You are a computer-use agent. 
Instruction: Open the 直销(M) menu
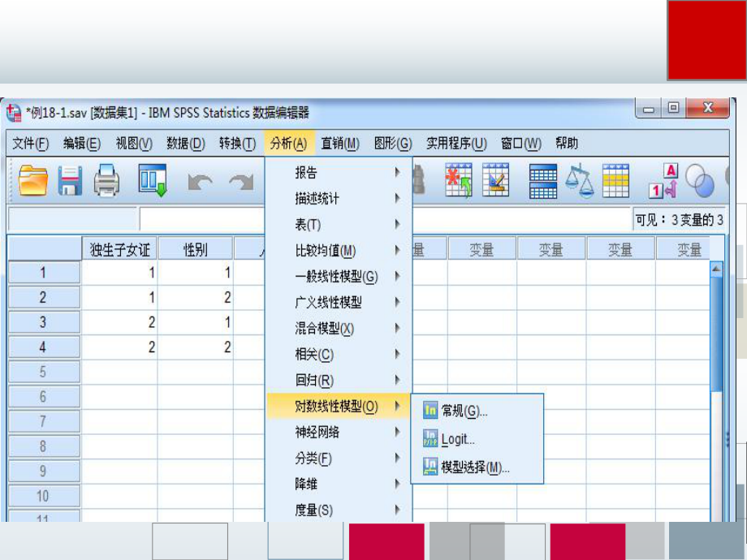pyautogui.click(x=339, y=142)
